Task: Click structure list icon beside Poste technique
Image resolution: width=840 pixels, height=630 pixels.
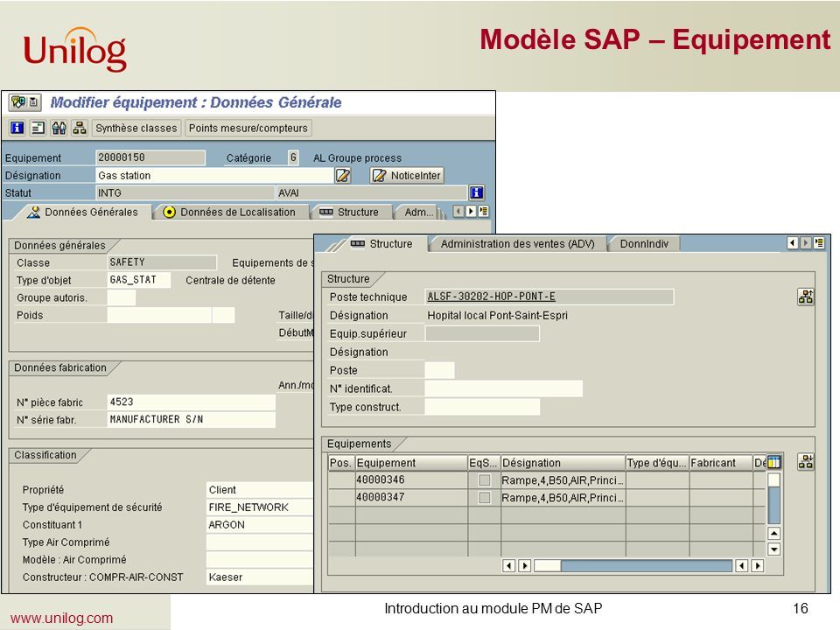Action: tap(806, 297)
